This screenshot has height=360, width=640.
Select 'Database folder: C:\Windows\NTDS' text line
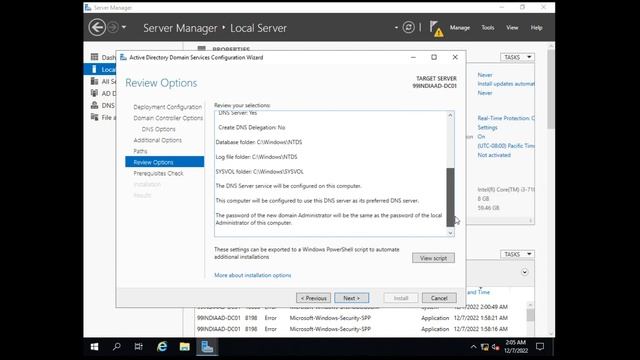259,142
